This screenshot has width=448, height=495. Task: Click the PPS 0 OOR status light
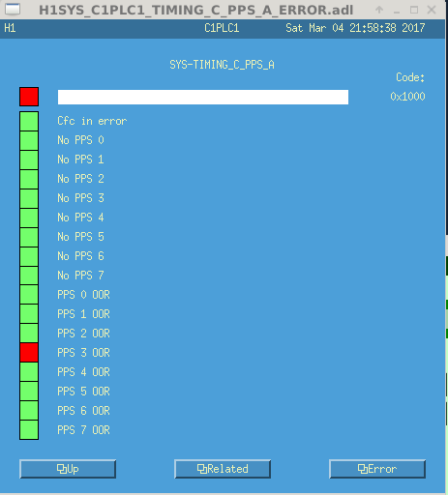(29, 295)
